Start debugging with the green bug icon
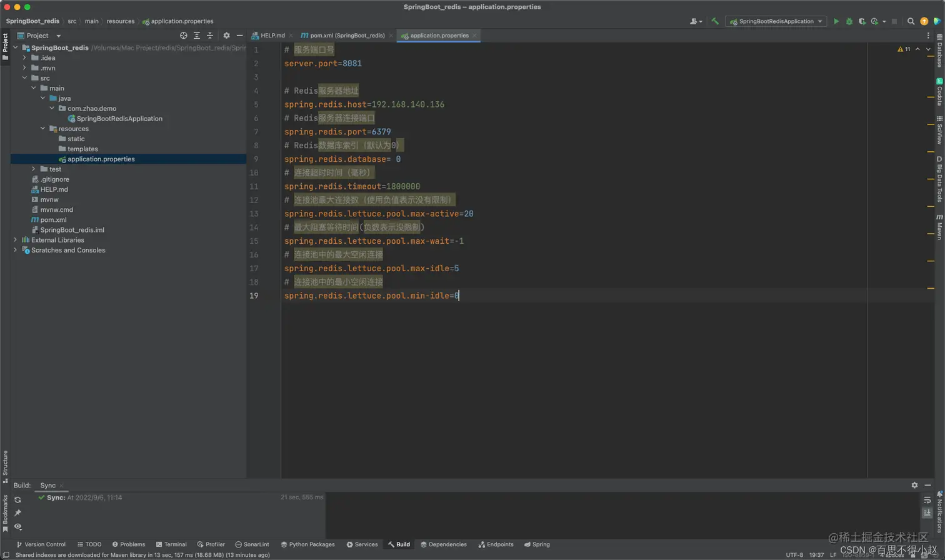The height and width of the screenshot is (560, 945). 849,21
